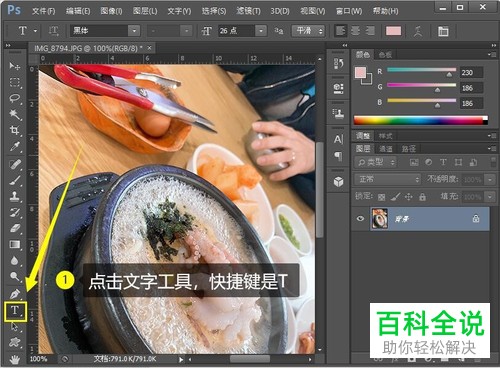
Task: Select the Path Selection tool
Action: [x=15, y=326]
